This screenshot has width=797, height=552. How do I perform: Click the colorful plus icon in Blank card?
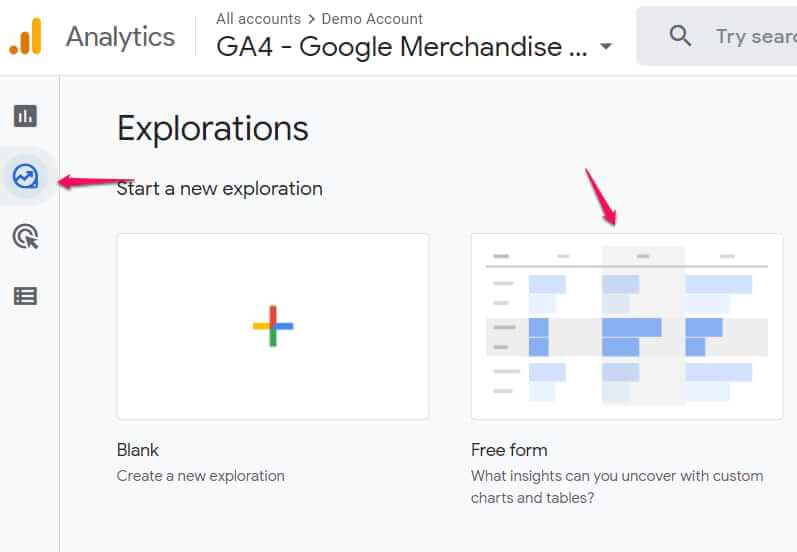[273, 326]
